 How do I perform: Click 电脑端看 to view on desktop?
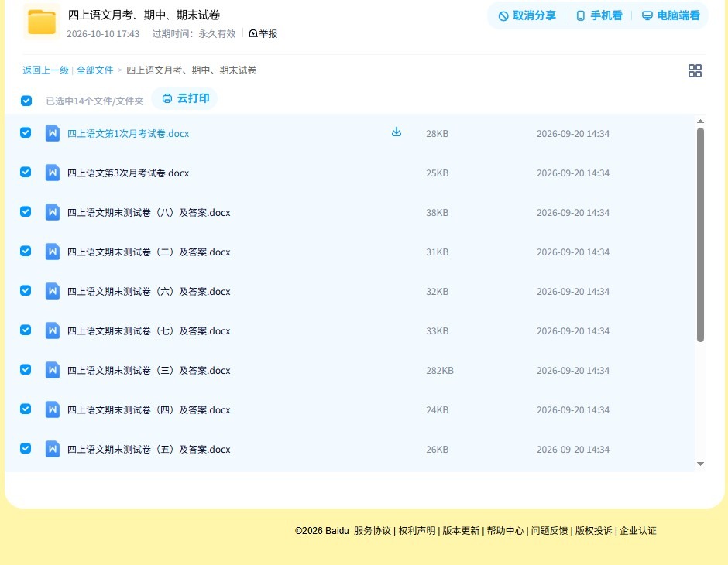671,15
